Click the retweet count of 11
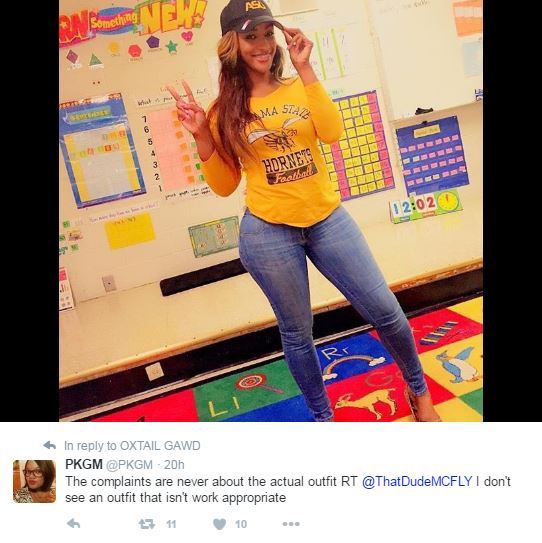Image resolution: width=542 pixels, height=543 pixels. pyautogui.click(x=171, y=524)
